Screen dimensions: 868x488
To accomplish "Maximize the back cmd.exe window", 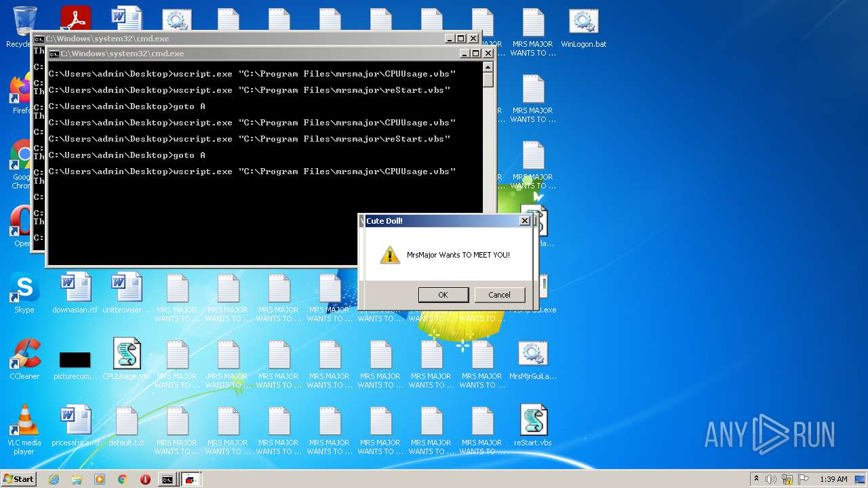I will click(x=461, y=39).
